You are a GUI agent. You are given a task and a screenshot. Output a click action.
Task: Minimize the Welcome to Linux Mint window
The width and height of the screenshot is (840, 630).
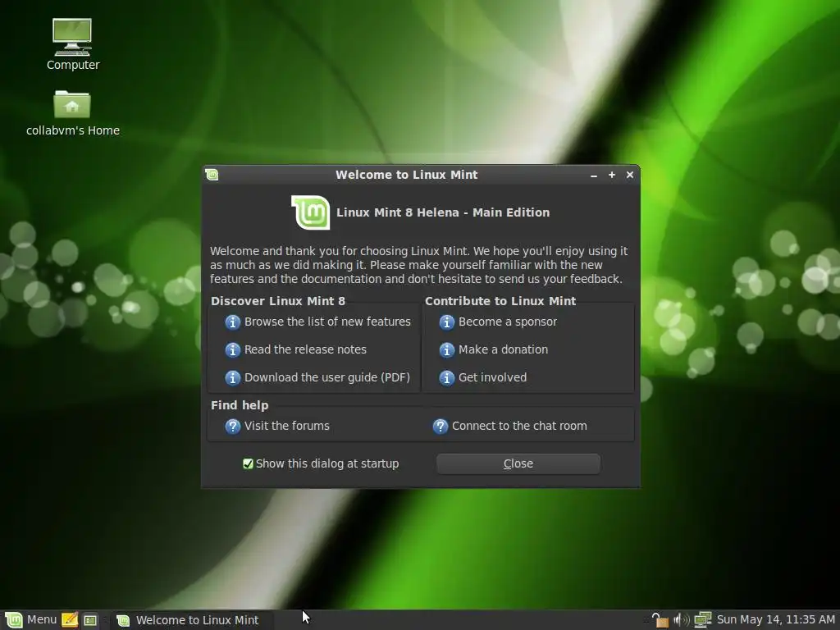[x=594, y=176]
